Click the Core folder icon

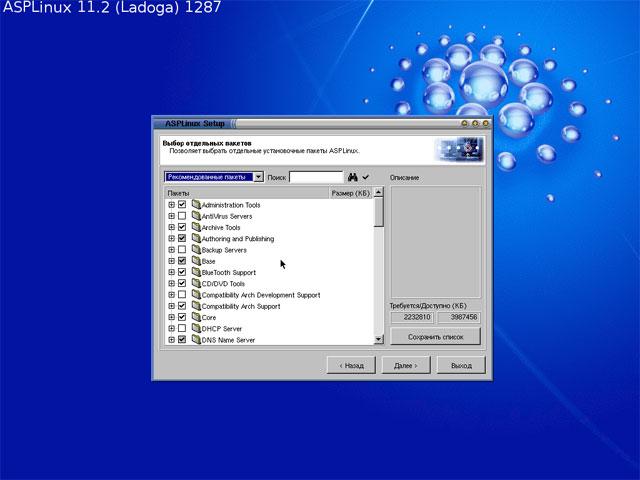point(196,317)
